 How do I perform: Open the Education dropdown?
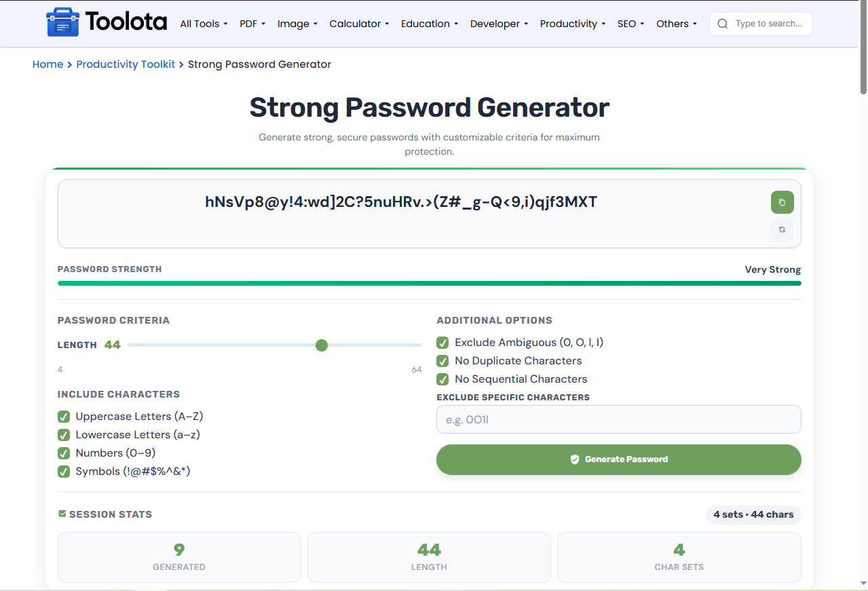[430, 24]
